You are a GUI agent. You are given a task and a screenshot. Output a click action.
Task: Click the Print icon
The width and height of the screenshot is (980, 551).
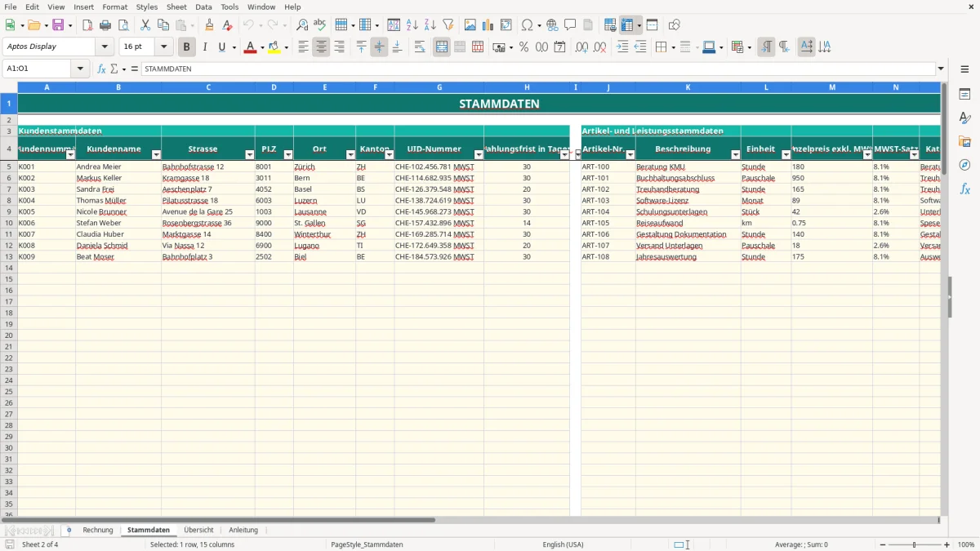[105, 25]
